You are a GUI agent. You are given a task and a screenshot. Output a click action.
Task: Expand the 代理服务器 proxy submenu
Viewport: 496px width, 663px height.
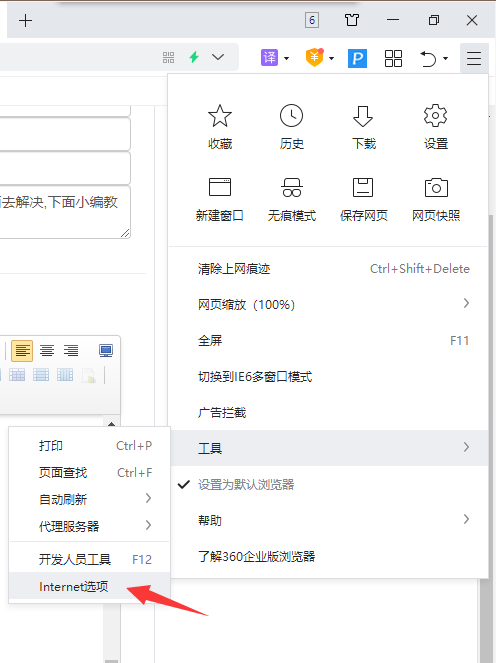click(89, 526)
